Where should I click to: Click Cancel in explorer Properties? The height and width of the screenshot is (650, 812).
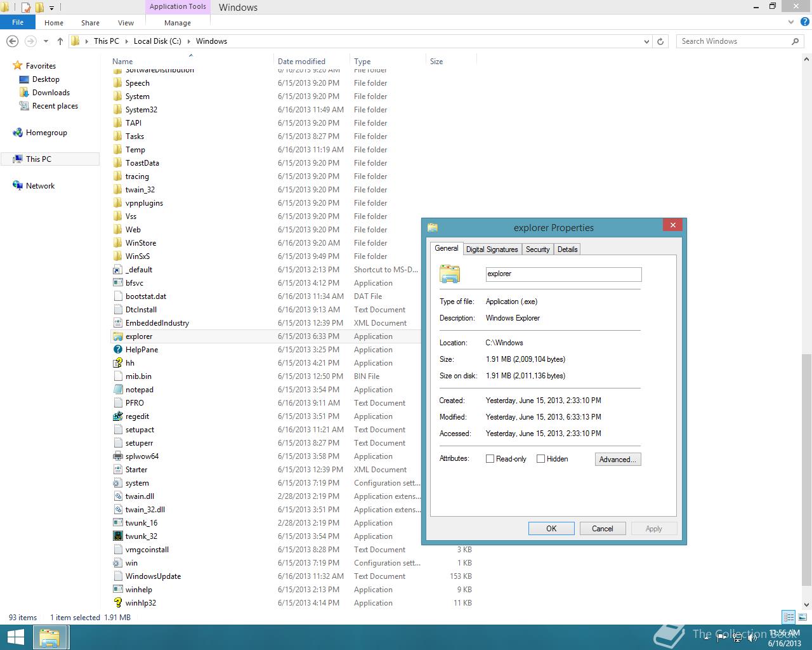pos(603,528)
